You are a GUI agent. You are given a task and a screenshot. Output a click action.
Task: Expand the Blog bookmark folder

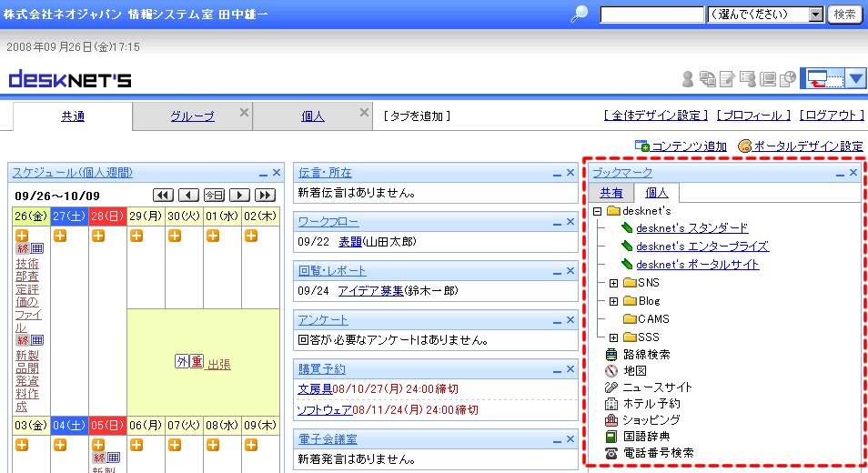pos(614,301)
